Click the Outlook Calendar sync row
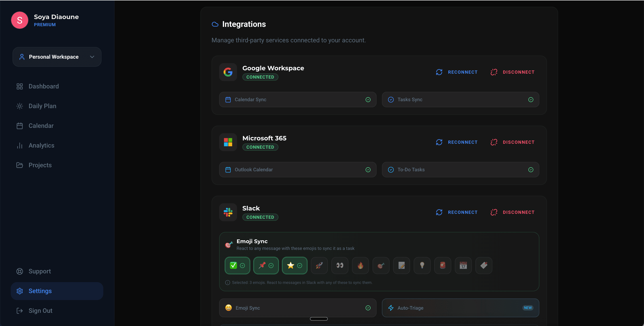Screen dimensions: 644x326 click(297, 170)
